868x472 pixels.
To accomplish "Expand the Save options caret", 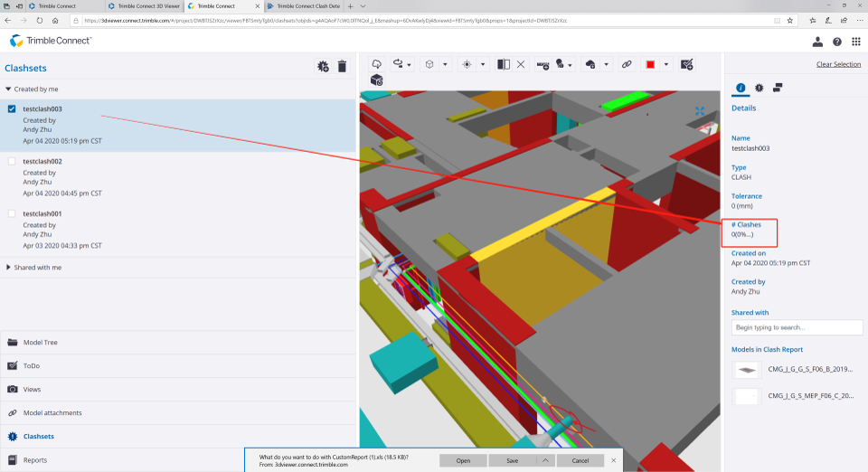I will (545, 460).
